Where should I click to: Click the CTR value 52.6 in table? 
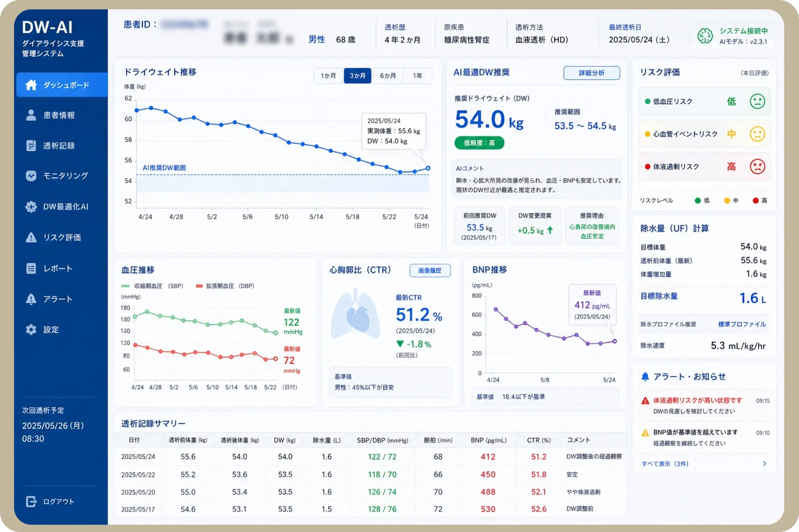(539, 509)
